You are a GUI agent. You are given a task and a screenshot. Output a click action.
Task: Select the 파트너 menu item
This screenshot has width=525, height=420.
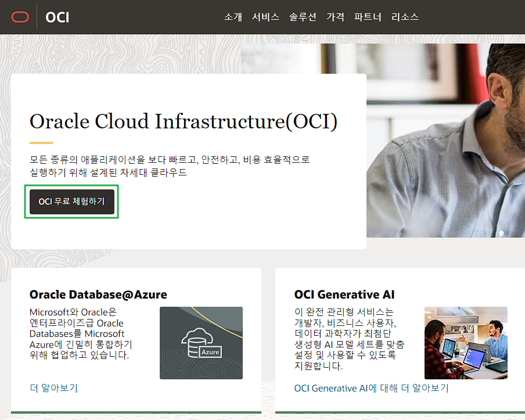pos(368,17)
